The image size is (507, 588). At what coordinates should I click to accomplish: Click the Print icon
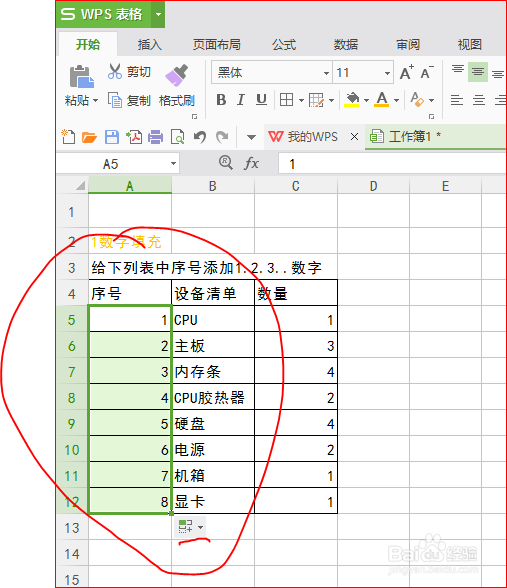click(x=155, y=137)
